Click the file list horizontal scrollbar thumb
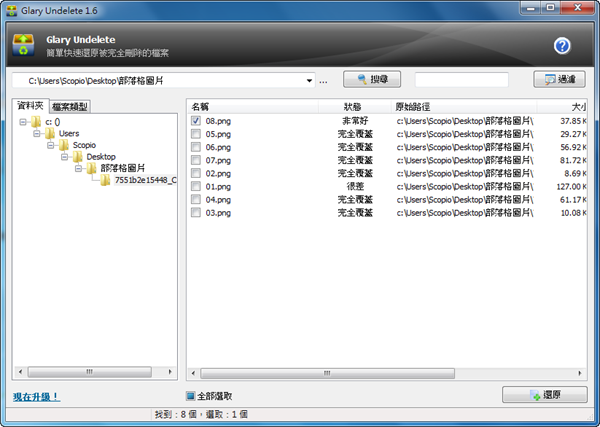600x427 pixels. coord(328,373)
